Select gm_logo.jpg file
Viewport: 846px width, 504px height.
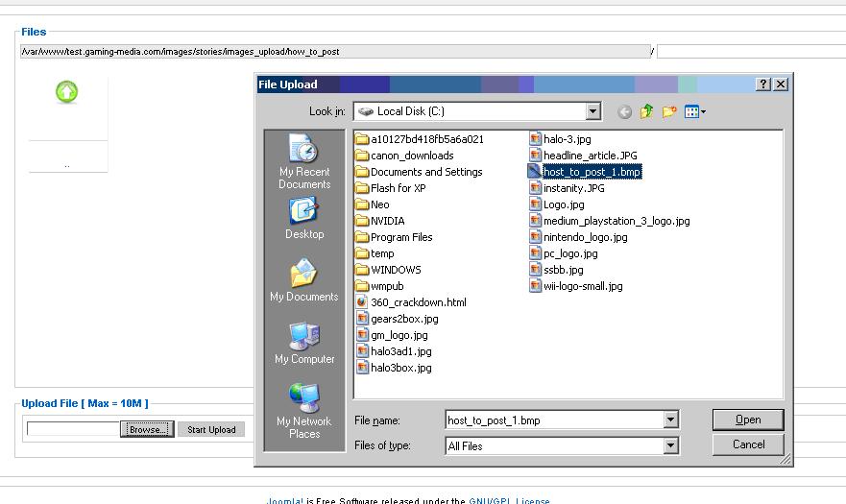392,335
